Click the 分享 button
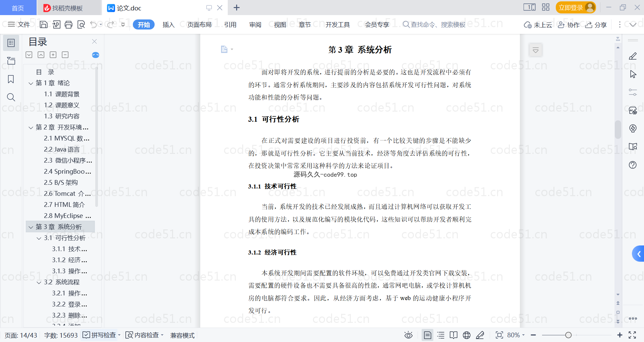Image resolution: width=644 pixels, height=342 pixels. pyautogui.click(x=596, y=25)
